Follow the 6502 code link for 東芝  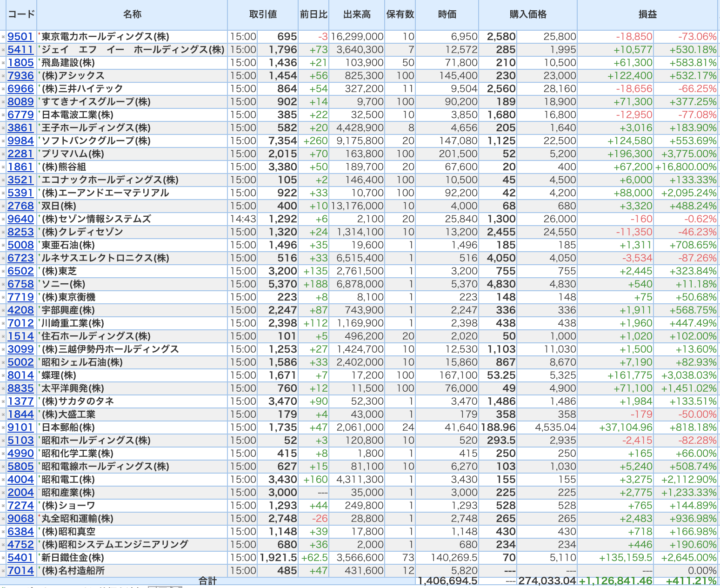[x=20, y=271]
